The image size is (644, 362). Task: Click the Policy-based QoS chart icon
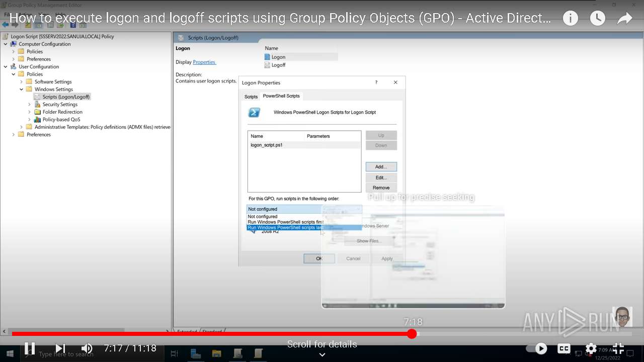37,119
